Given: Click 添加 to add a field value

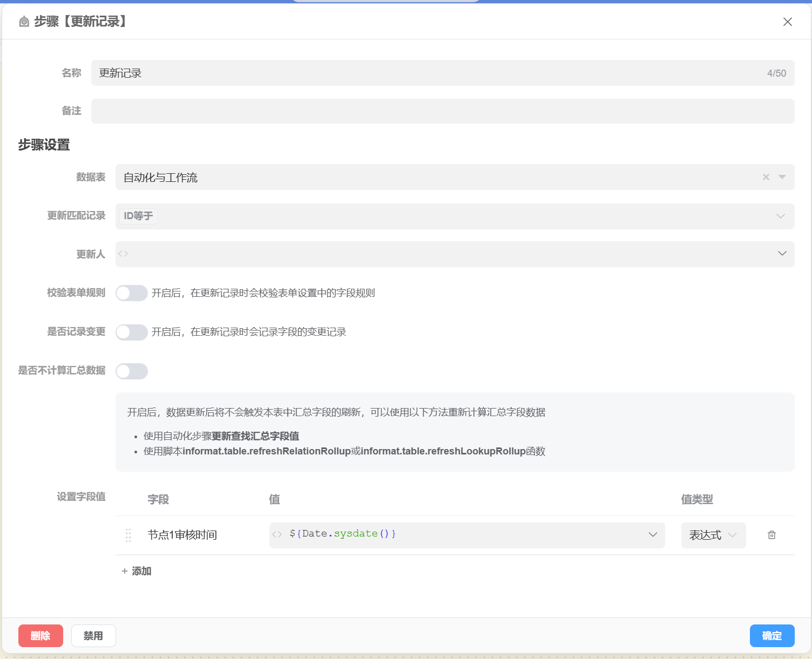Looking at the screenshot, I should click(x=136, y=571).
